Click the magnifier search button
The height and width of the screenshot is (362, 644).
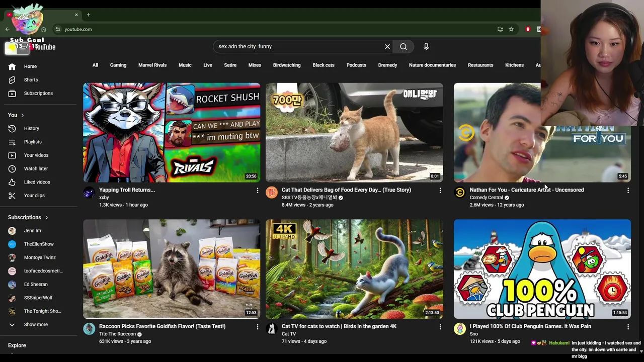coord(404,47)
